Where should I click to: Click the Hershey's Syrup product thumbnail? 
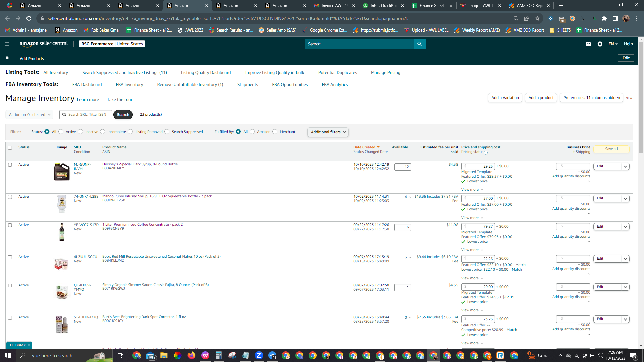(62, 172)
